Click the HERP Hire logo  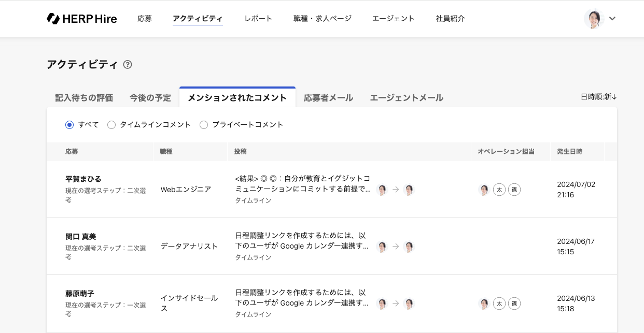[x=81, y=19]
